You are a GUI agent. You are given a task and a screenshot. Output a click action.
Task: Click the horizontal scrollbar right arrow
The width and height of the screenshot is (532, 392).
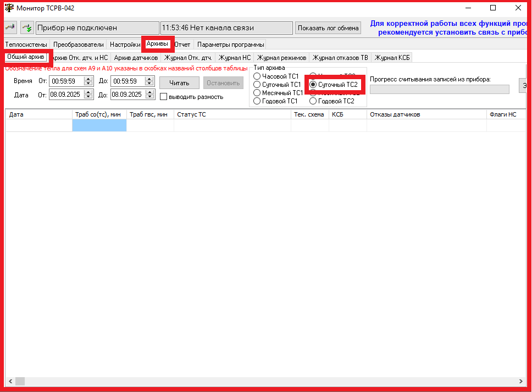[521, 381]
